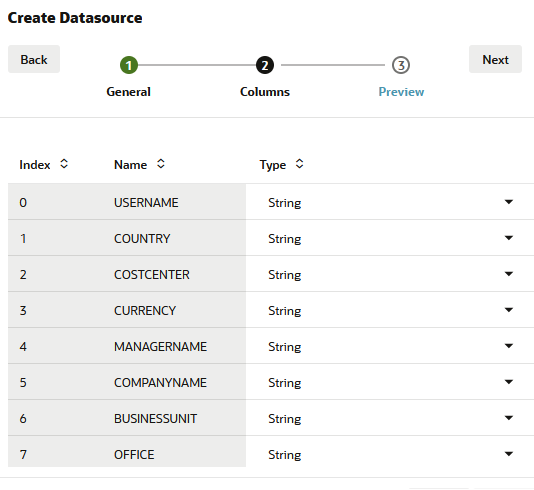Jump to step 3 Preview circle
Viewport: 534px width, 490px height.
[x=401, y=65]
